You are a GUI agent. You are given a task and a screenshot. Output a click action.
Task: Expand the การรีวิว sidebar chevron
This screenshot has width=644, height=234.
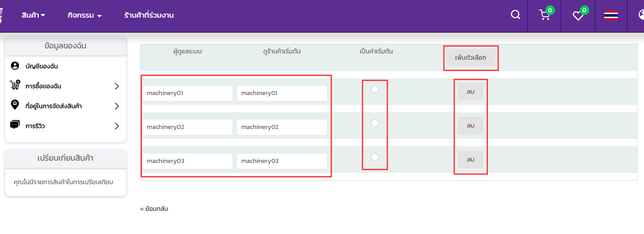coord(117,126)
